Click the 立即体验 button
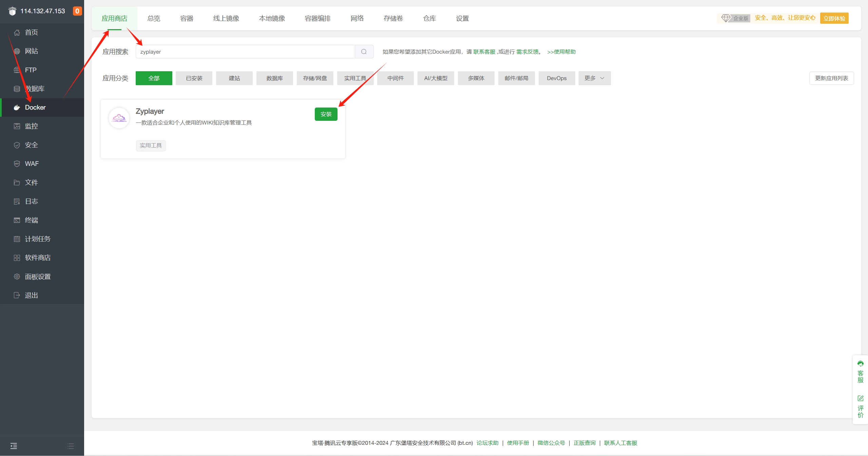The image size is (868, 456). 834,18
